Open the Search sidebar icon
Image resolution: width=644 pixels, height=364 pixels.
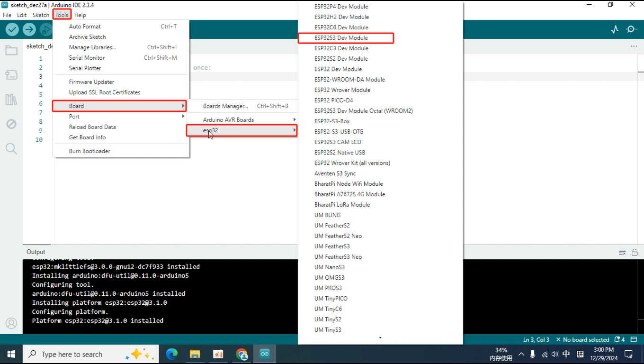coord(11,149)
